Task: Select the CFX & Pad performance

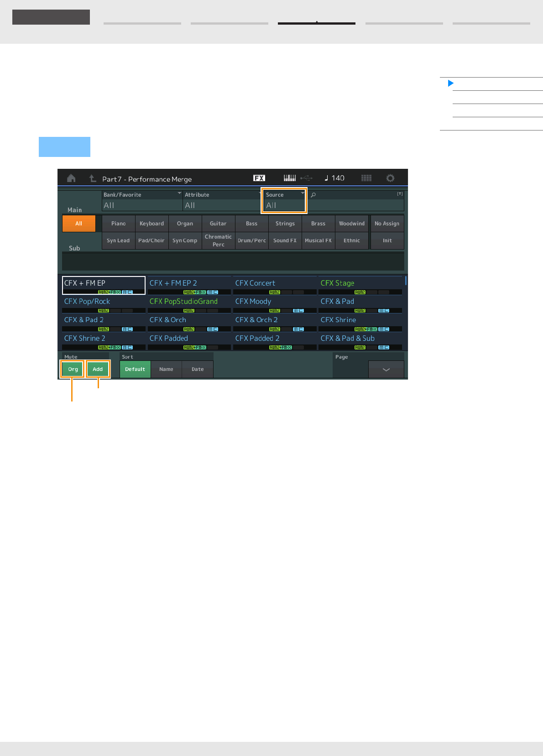Action: (360, 304)
